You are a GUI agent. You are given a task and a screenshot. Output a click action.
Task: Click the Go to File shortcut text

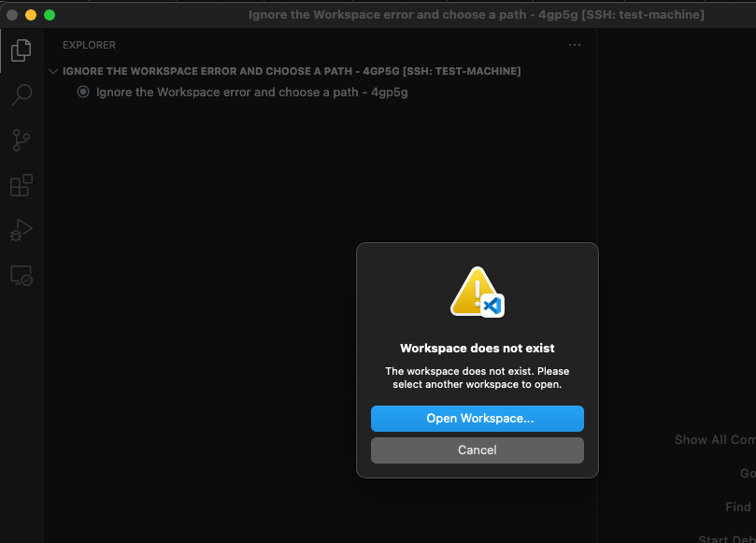coord(744,473)
